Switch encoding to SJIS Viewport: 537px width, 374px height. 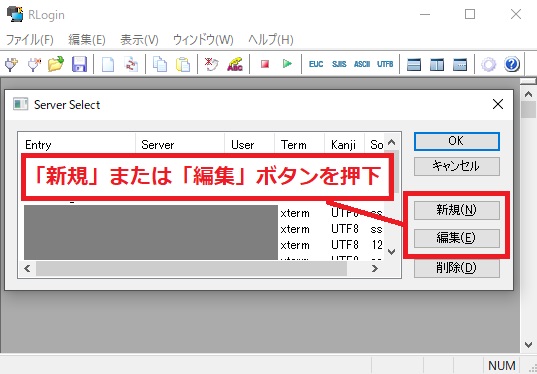tap(339, 64)
